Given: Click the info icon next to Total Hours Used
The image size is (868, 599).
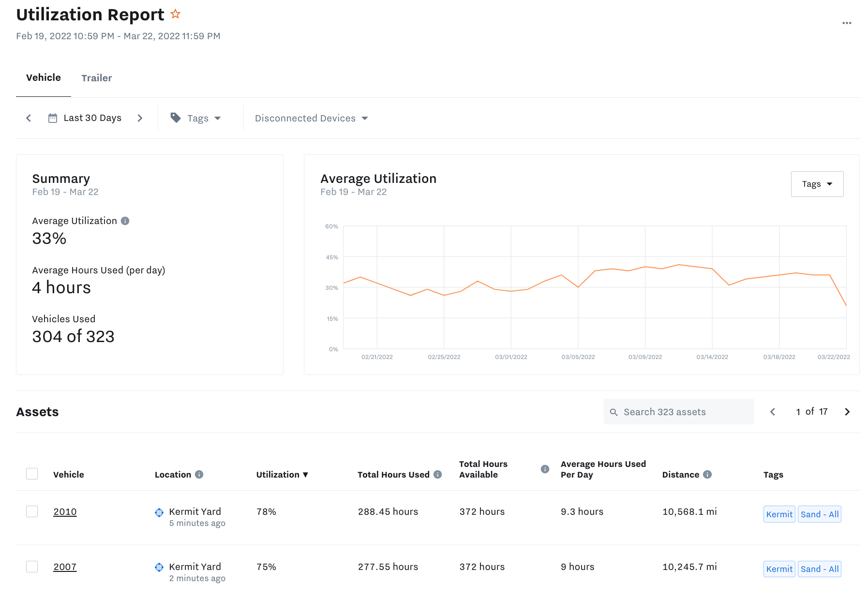Looking at the screenshot, I should pyautogui.click(x=438, y=475).
